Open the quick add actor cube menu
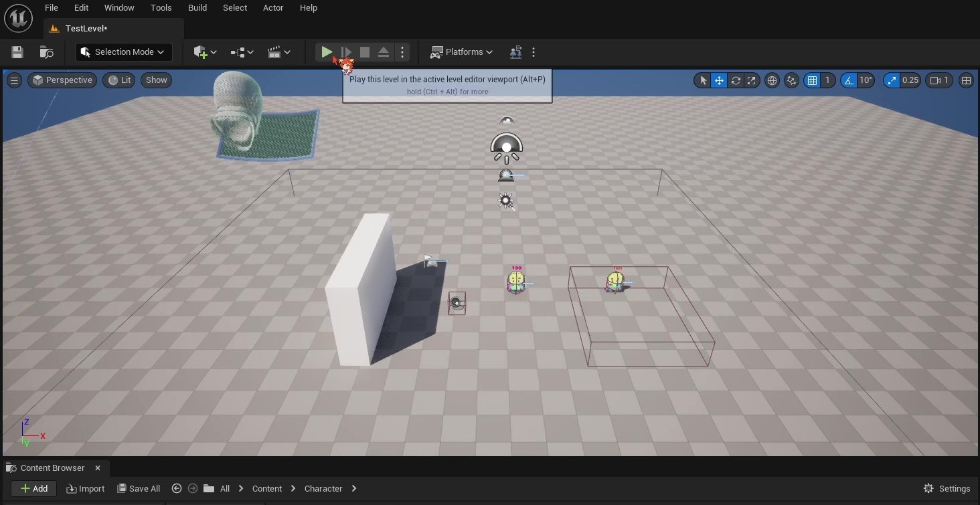The height and width of the screenshot is (505, 980). (x=205, y=52)
